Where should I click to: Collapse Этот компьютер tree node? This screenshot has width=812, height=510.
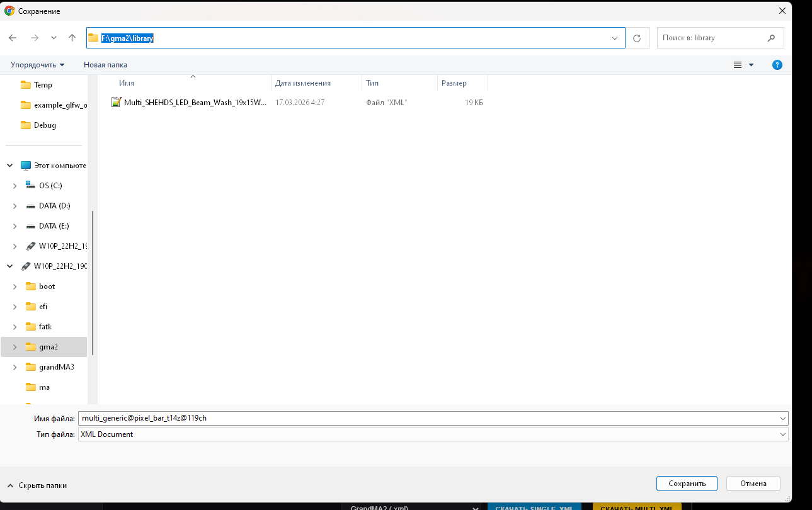10,166
